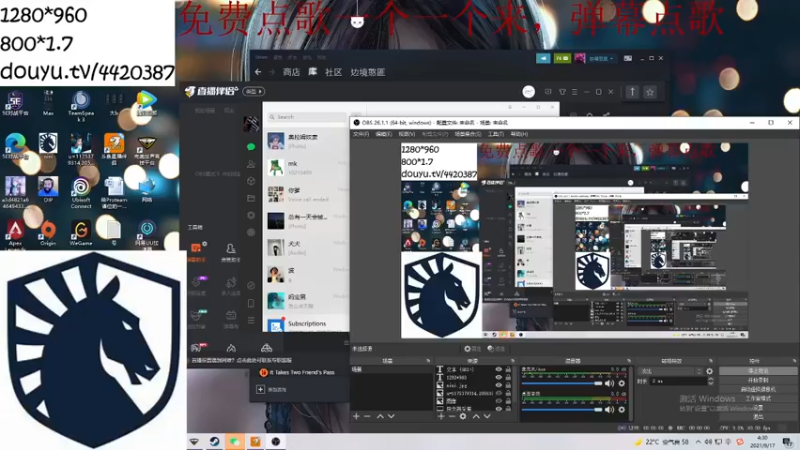Open OBS 文件(F) menu

click(x=361, y=134)
